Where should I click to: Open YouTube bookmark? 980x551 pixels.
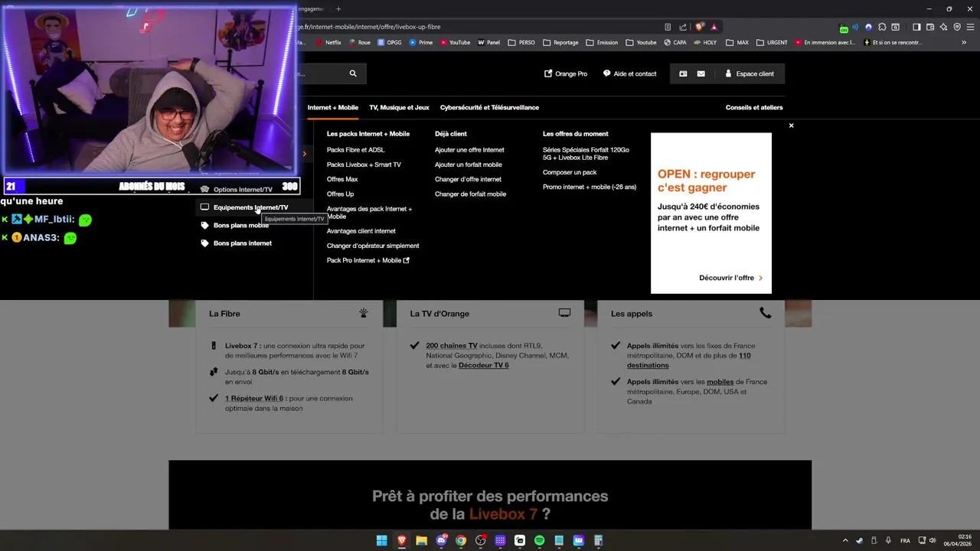coord(455,43)
